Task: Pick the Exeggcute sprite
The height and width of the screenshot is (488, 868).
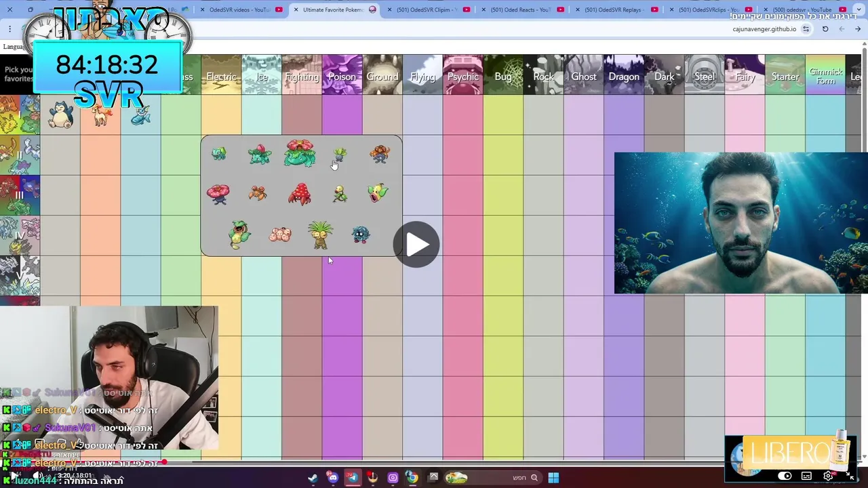Action: [x=280, y=235]
